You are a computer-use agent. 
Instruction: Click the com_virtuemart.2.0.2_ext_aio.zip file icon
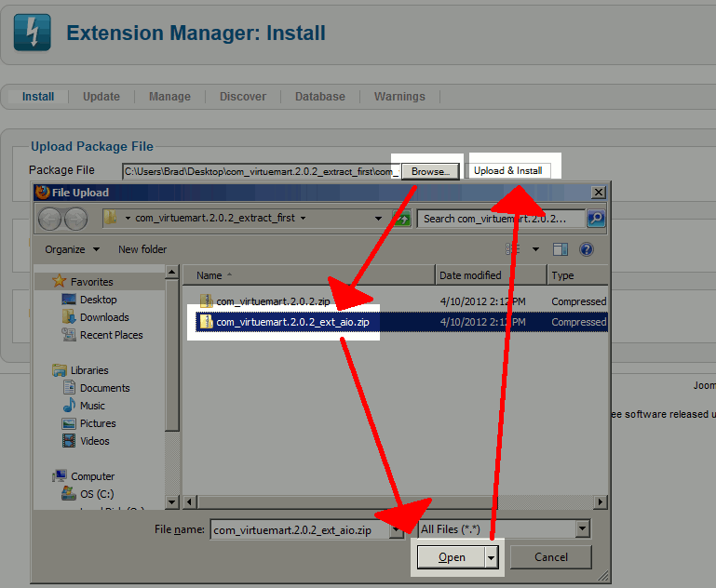(207, 322)
